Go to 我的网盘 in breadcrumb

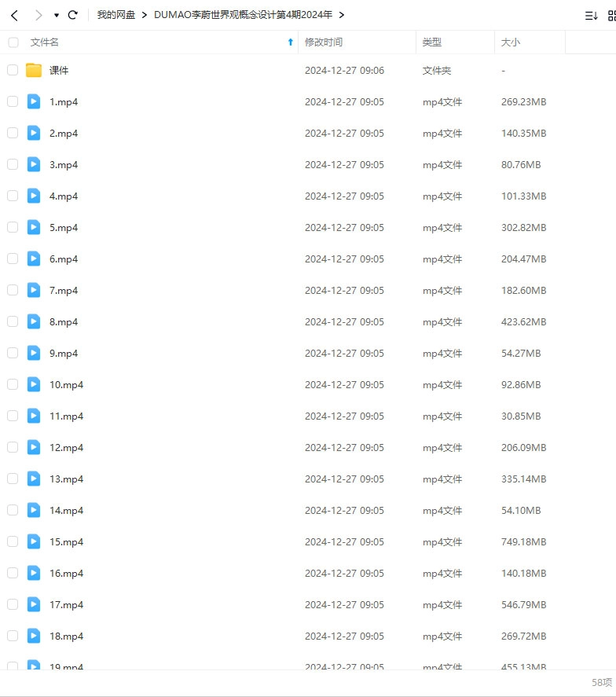click(116, 15)
